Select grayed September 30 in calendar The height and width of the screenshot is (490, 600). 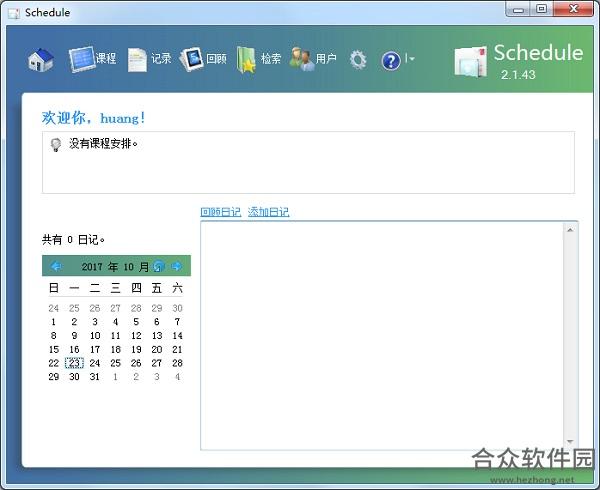point(177,308)
